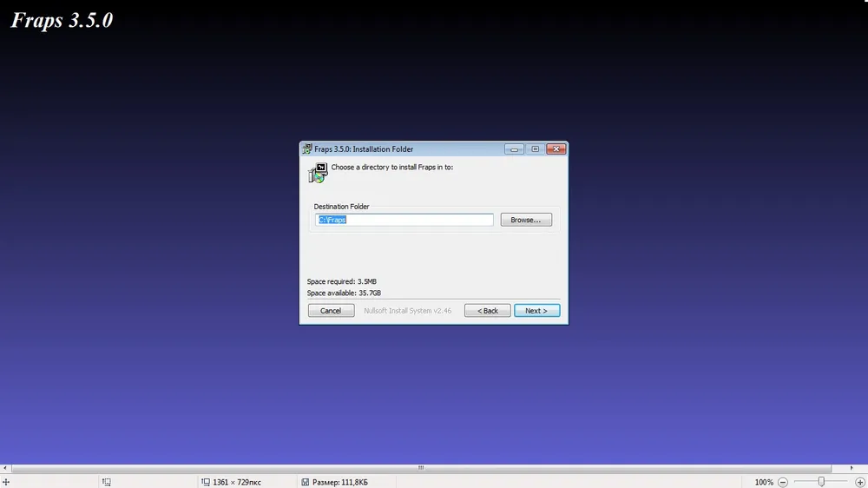The height and width of the screenshot is (488, 868).
Task: Click the 100% zoom level text
Action: [x=764, y=483]
